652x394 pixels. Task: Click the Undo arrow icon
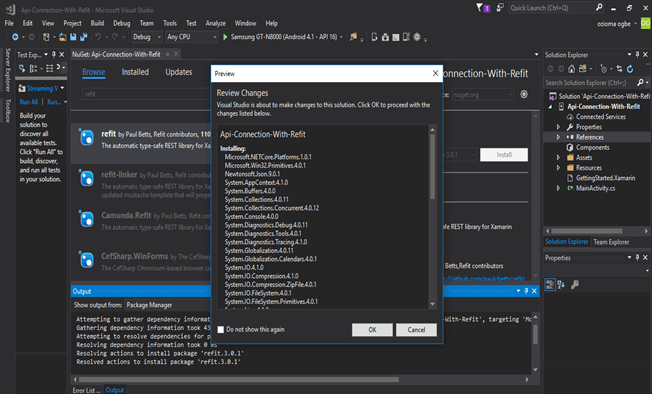pos(98,37)
